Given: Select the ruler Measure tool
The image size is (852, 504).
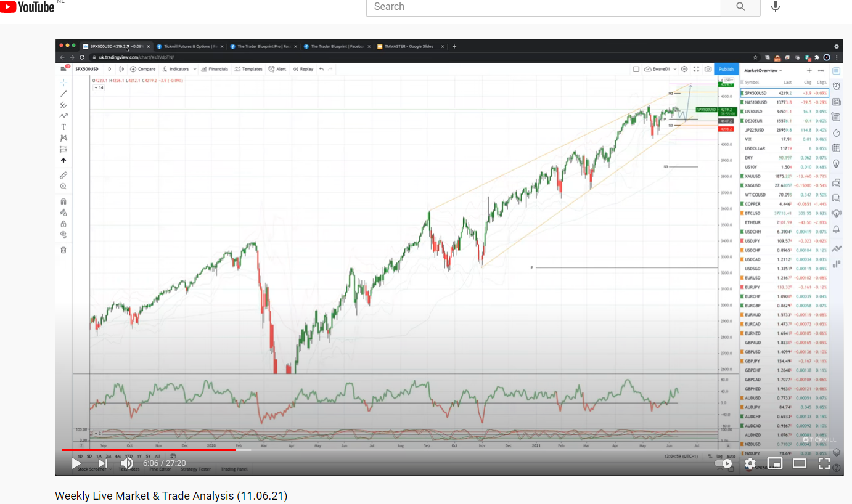Looking at the screenshot, I should 63,175.
